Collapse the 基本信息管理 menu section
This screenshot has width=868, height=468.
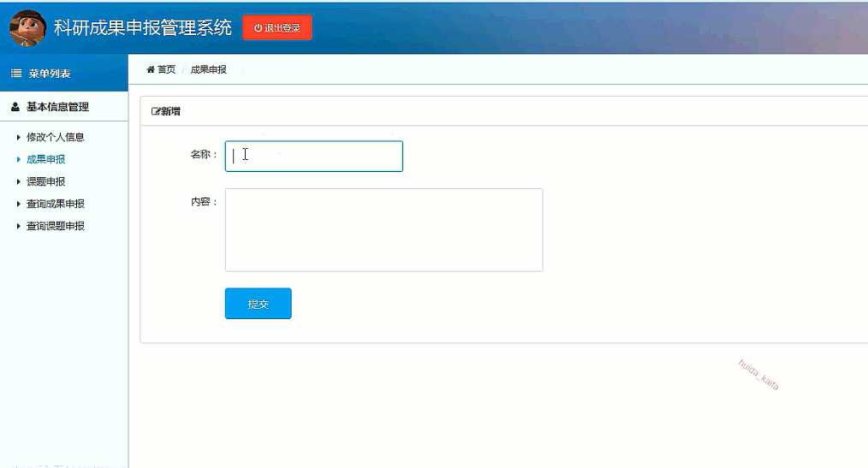coord(64,107)
